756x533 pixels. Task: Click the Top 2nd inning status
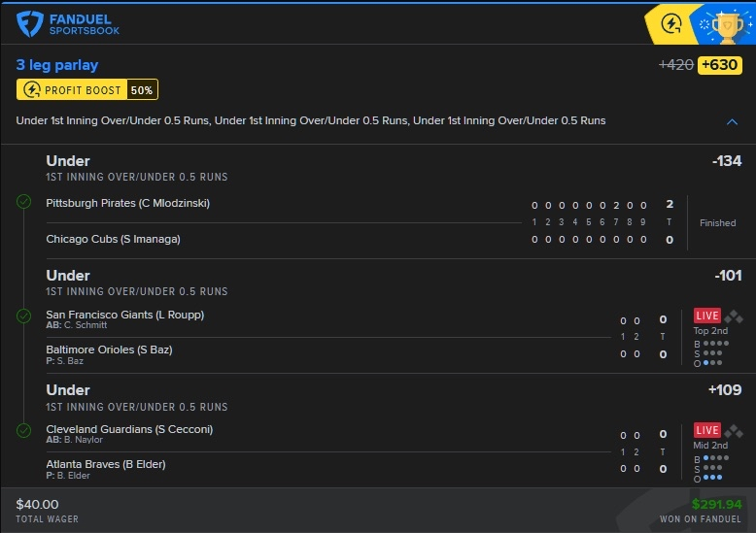710,331
